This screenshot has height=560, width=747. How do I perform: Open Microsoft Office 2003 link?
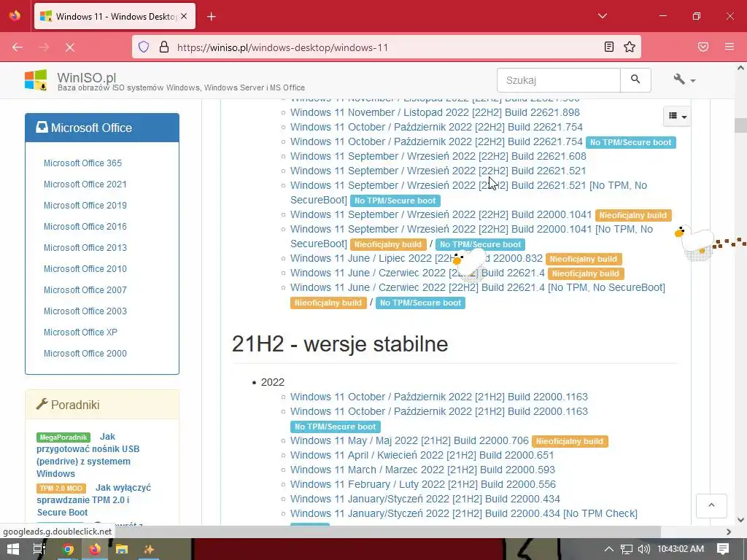(85, 311)
